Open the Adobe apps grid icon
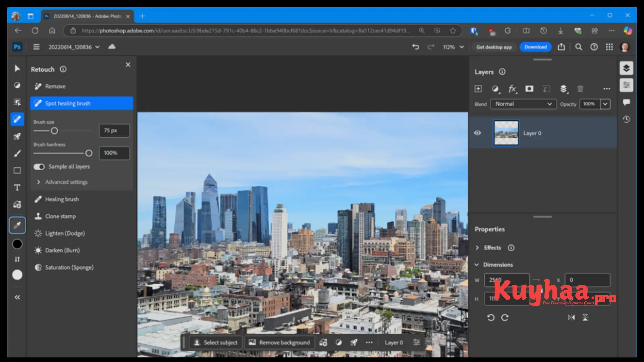Screen dimensions: 644x362 pyautogui.click(x=609, y=47)
